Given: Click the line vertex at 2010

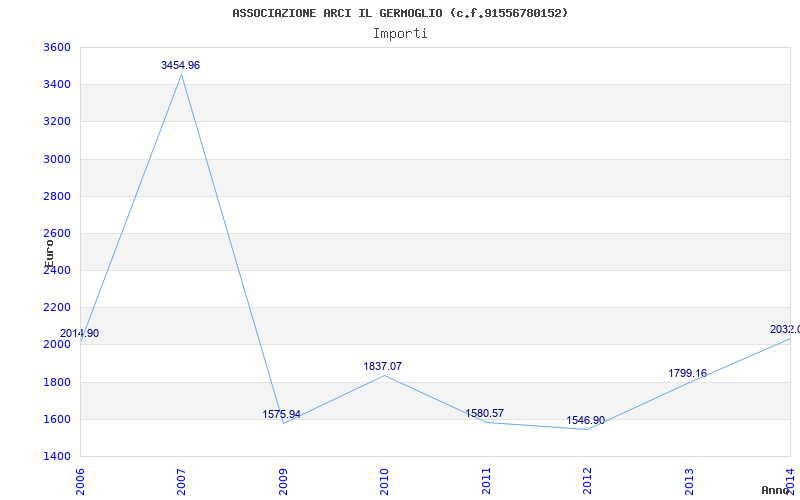Looking at the screenshot, I should [385, 376].
